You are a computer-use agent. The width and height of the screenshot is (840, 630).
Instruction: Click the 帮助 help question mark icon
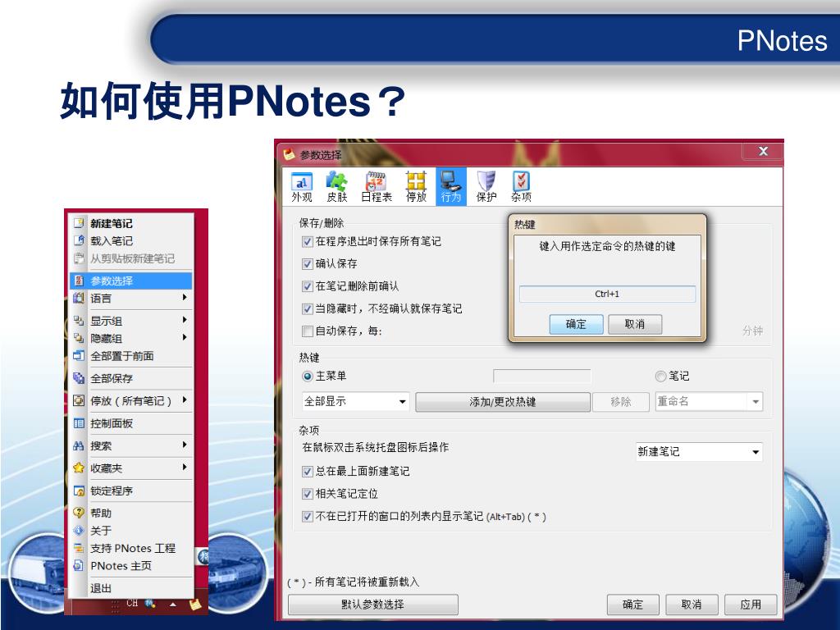pos(79,513)
